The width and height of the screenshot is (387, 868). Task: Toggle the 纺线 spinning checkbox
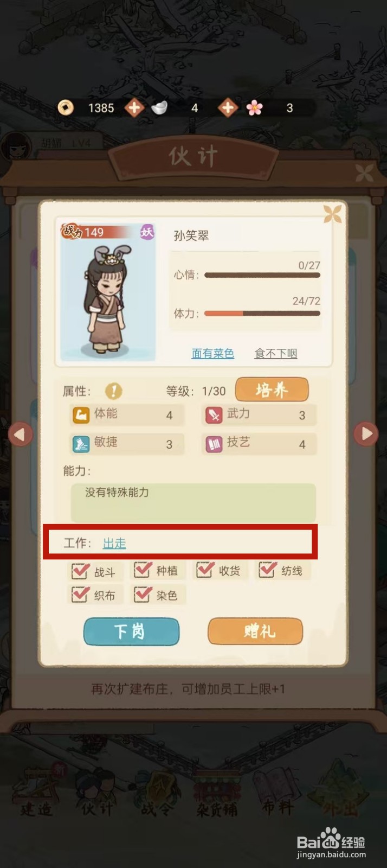267,569
